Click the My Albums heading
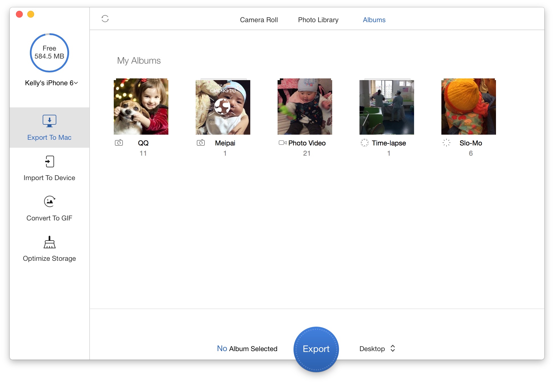The image size is (554, 392). click(139, 61)
